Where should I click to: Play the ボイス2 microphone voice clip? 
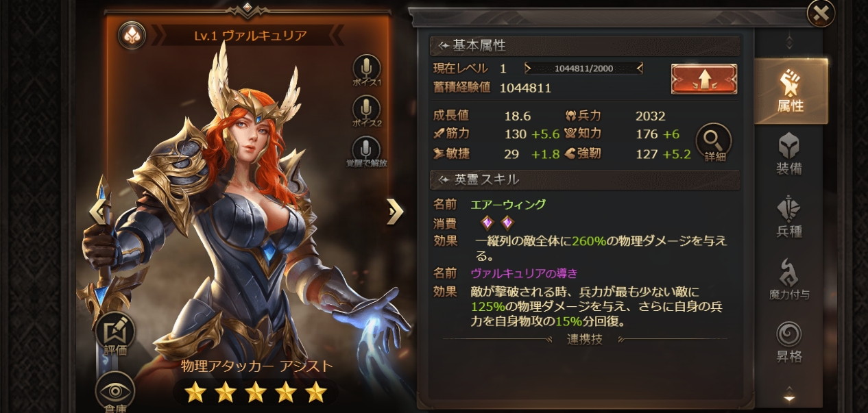click(367, 110)
